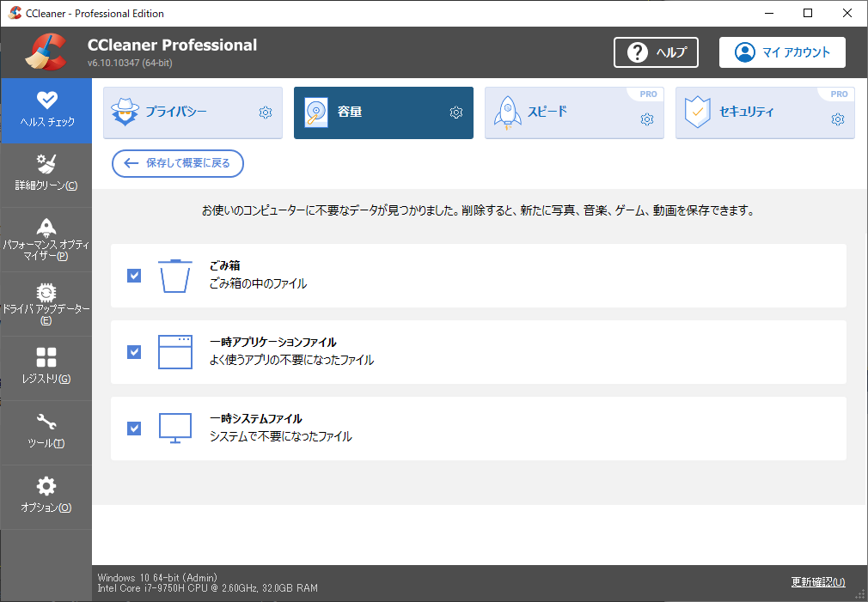This screenshot has height=602, width=868.
Task: Uncheck the ごみ箱 checkbox
Action: click(134, 276)
